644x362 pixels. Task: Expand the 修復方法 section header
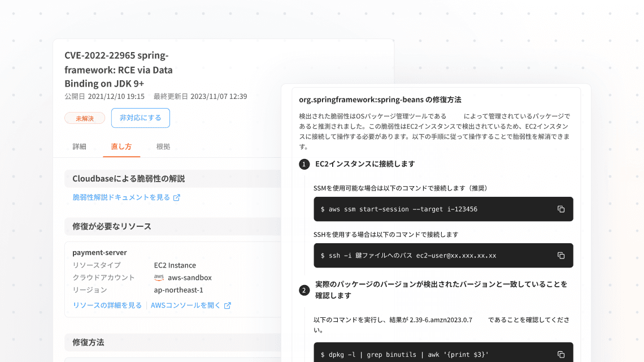pyautogui.click(x=90, y=343)
